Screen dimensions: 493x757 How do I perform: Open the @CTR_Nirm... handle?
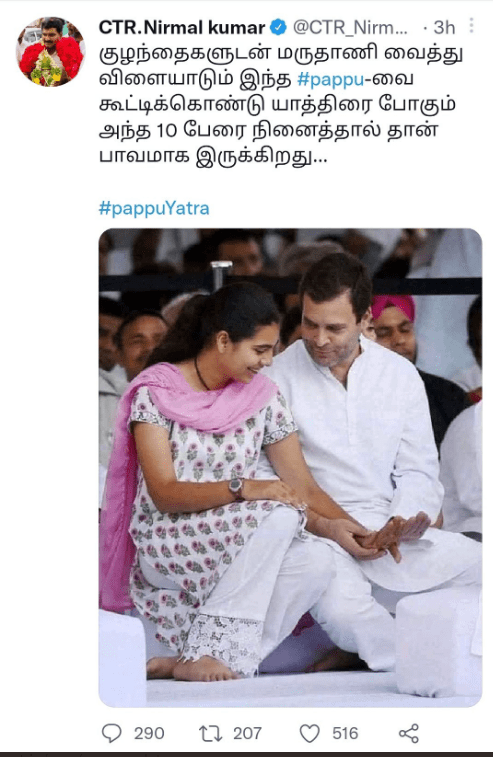click(351, 28)
